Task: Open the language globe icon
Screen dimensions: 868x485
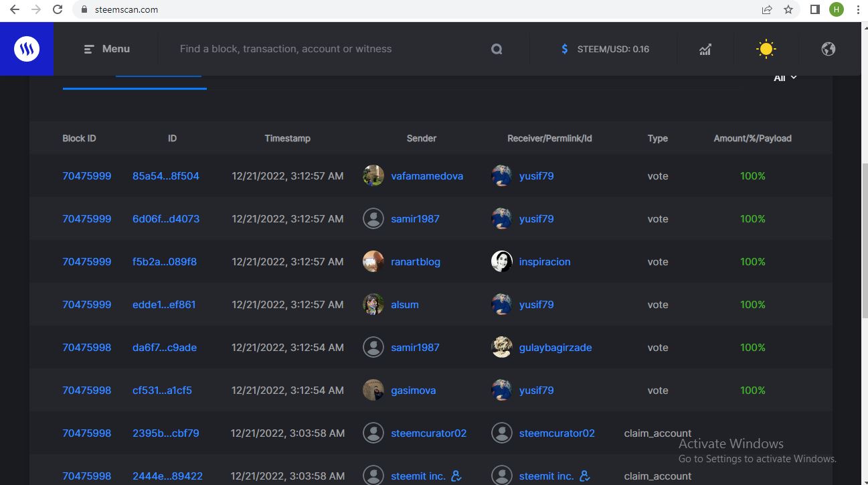Action: tap(829, 49)
